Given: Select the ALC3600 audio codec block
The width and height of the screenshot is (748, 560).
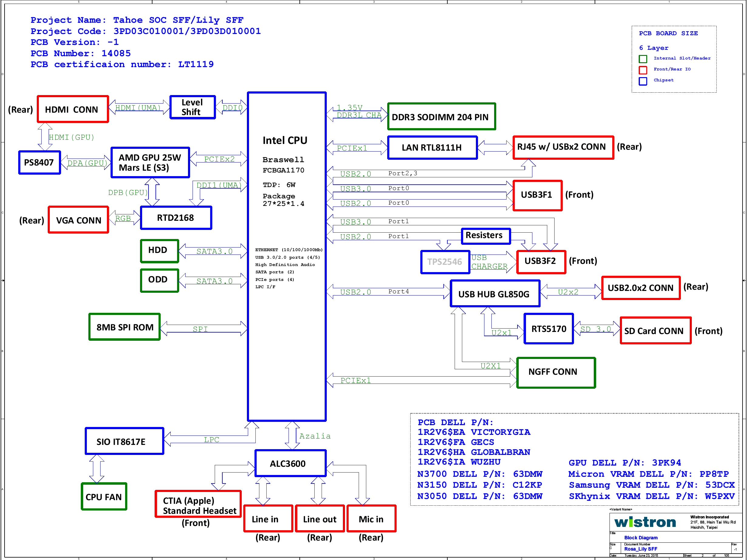Looking at the screenshot, I should (290, 463).
